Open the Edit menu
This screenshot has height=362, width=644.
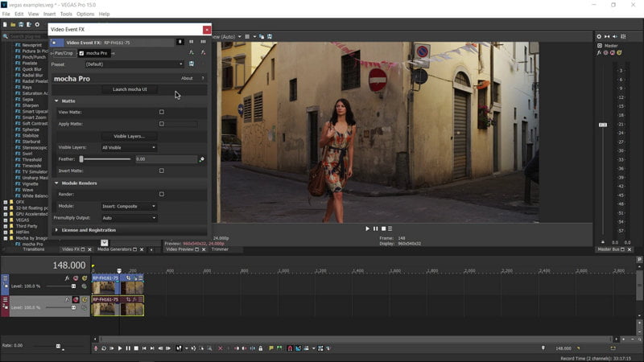tap(19, 14)
